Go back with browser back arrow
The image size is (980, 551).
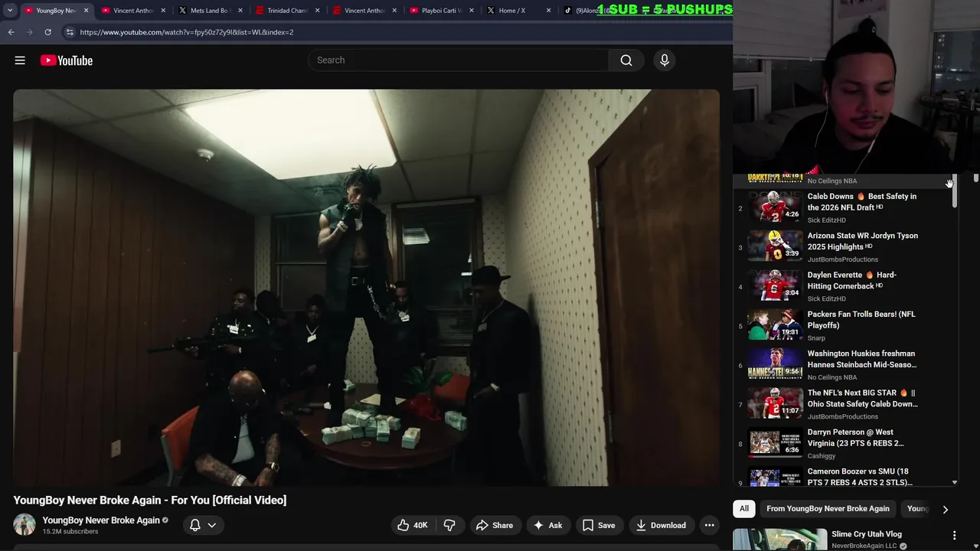[x=11, y=32]
